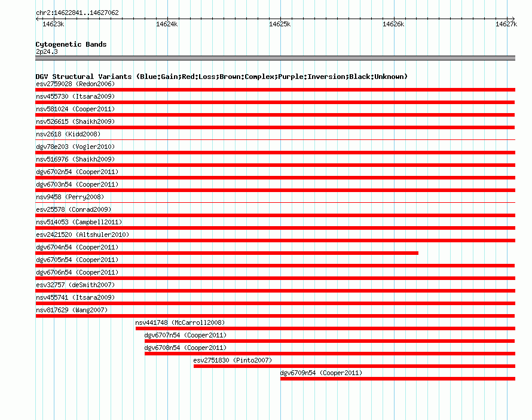This screenshot has width=532, height=420.
Task: Click nsv9458 (Perry2008) label
Action: (70, 197)
